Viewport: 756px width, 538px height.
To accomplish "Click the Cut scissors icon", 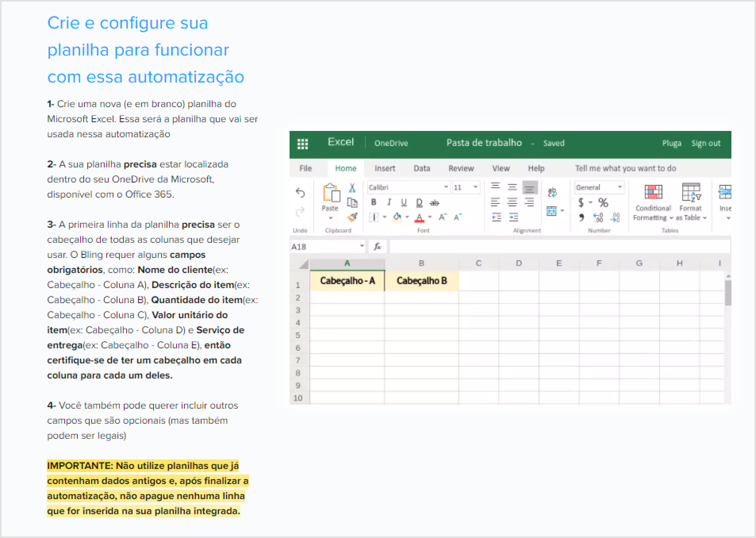I will (352, 188).
